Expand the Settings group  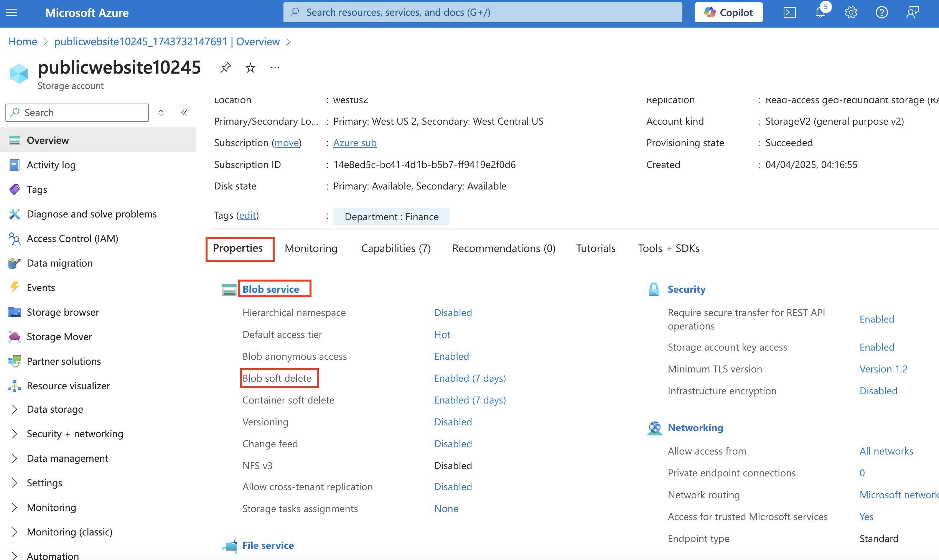[15, 483]
